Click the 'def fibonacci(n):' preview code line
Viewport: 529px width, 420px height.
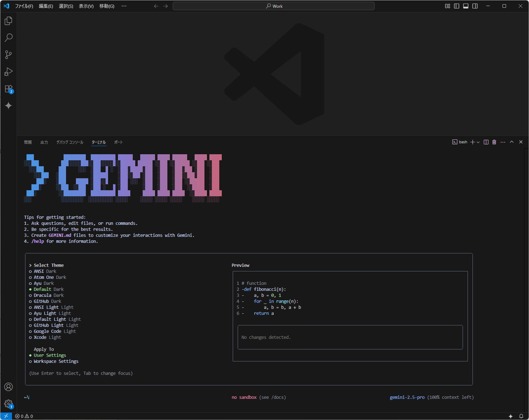pos(265,289)
